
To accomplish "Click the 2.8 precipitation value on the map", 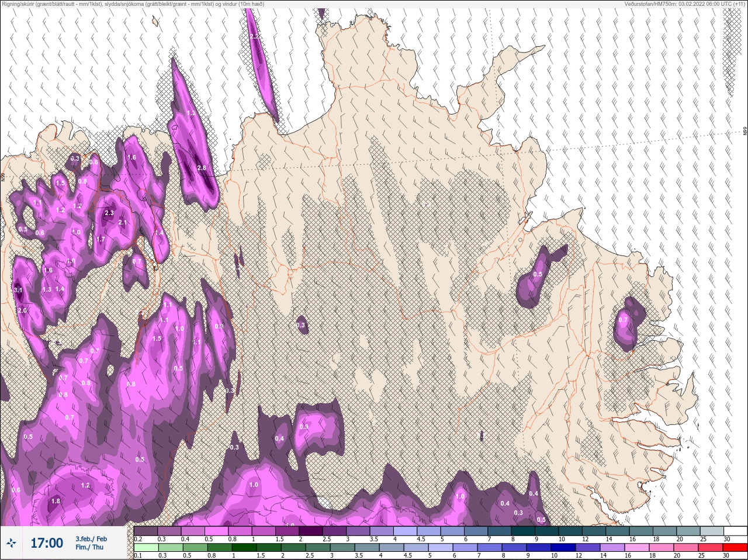I will pos(202,168).
